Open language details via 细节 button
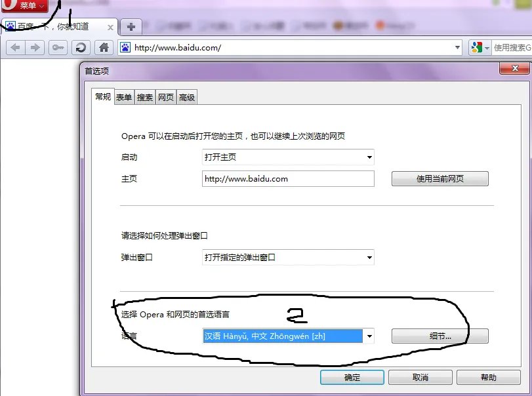Viewport: 532px width, 396px height. (439, 336)
